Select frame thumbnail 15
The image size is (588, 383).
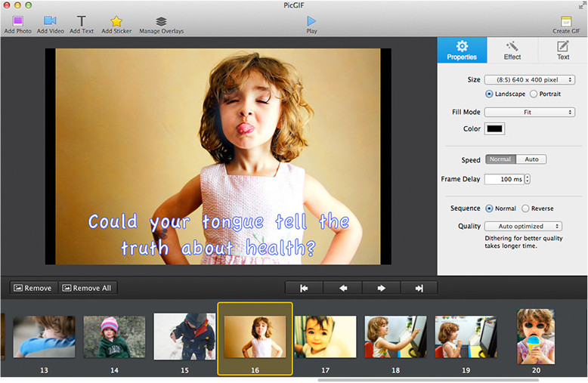tap(184, 336)
